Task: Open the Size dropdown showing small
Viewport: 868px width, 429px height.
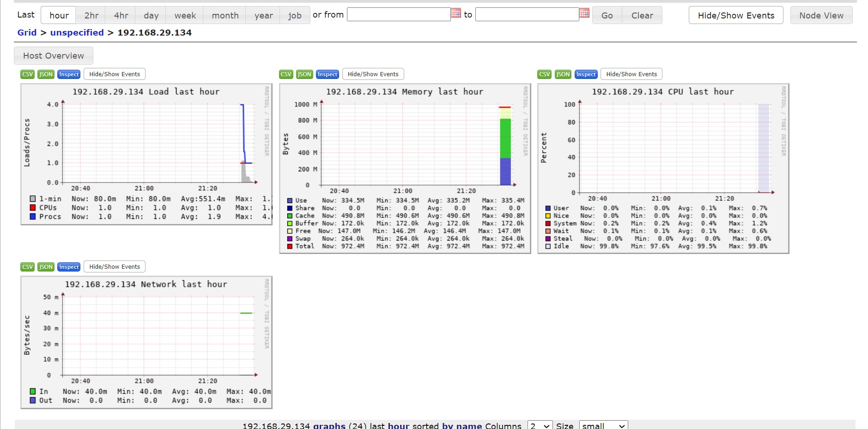Action: [x=603, y=425]
